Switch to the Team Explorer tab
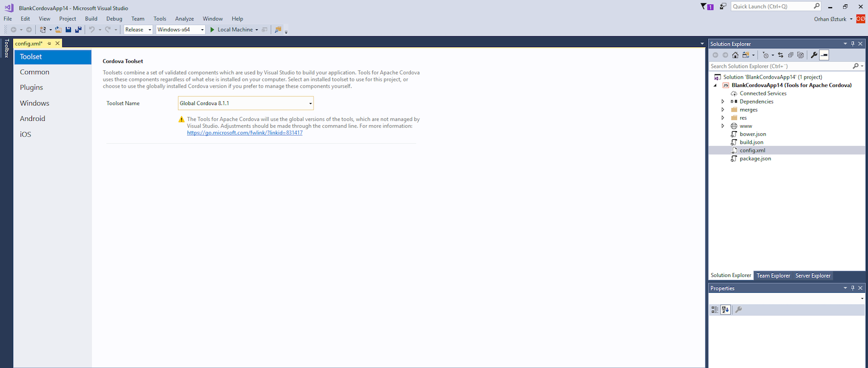 773,276
